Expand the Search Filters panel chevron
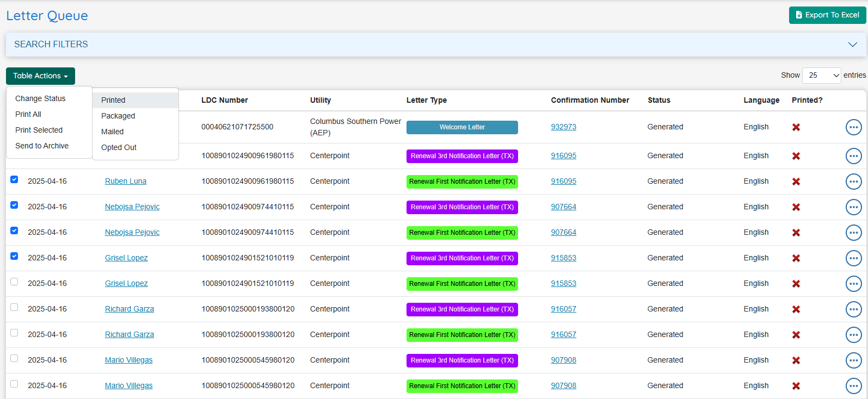The width and height of the screenshot is (868, 399). pyautogui.click(x=852, y=45)
